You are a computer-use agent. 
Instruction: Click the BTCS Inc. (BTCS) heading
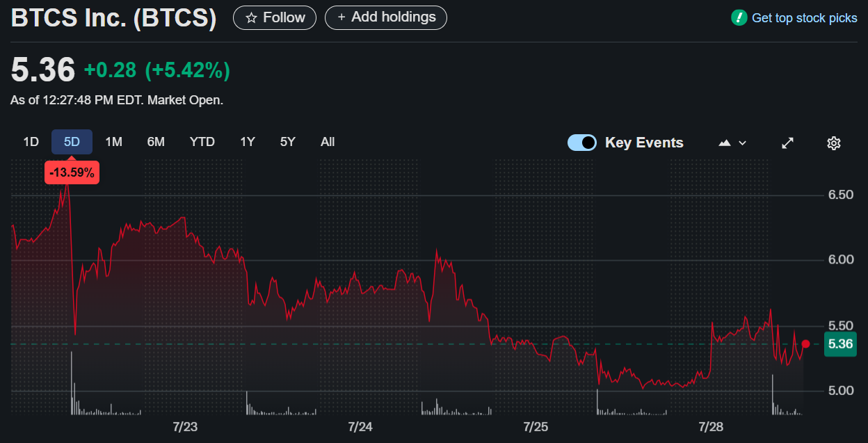click(114, 18)
